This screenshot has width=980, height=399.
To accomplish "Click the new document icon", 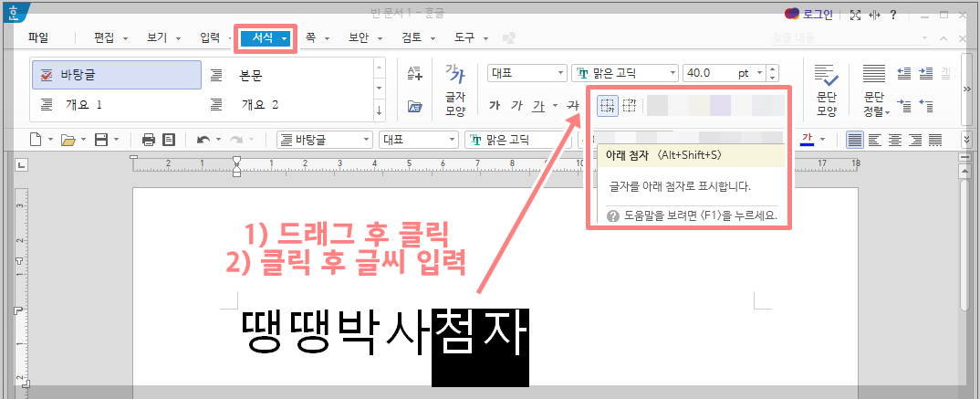I will point(36,140).
